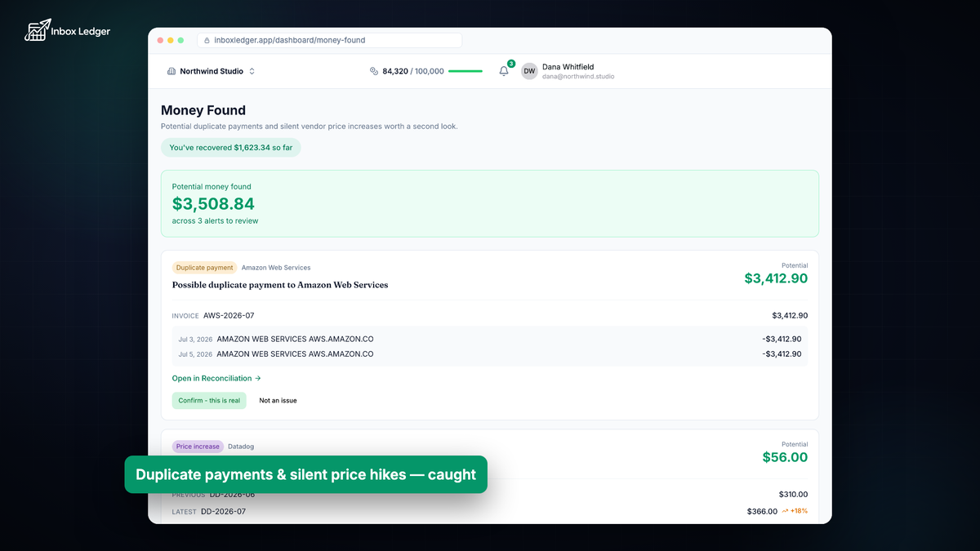Image resolution: width=980 pixels, height=551 pixels.
Task: Click the credits usage progress bar
Action: [x=465, y=71]
